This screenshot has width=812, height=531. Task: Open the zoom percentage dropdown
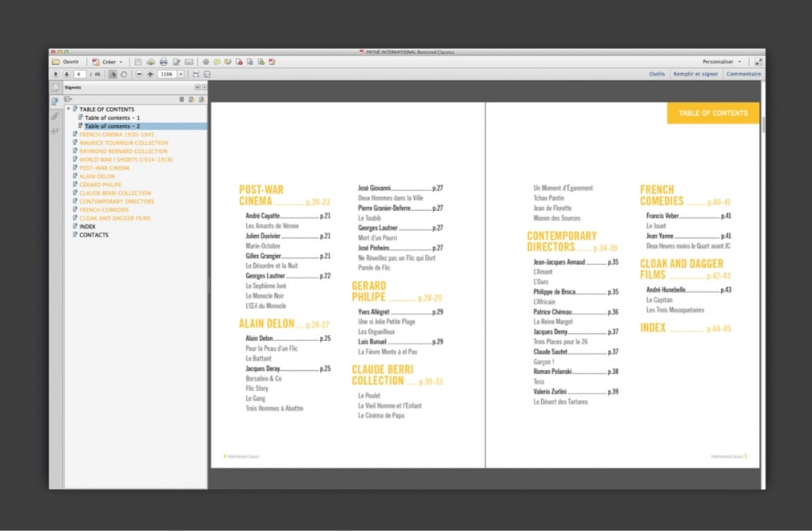coord(181,74)
